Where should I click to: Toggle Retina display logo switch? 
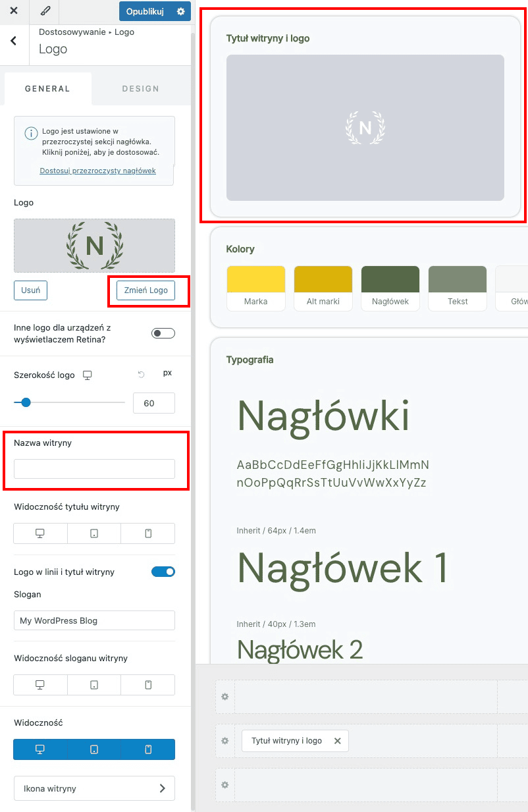pyautogui.click(x=163, y=333)
